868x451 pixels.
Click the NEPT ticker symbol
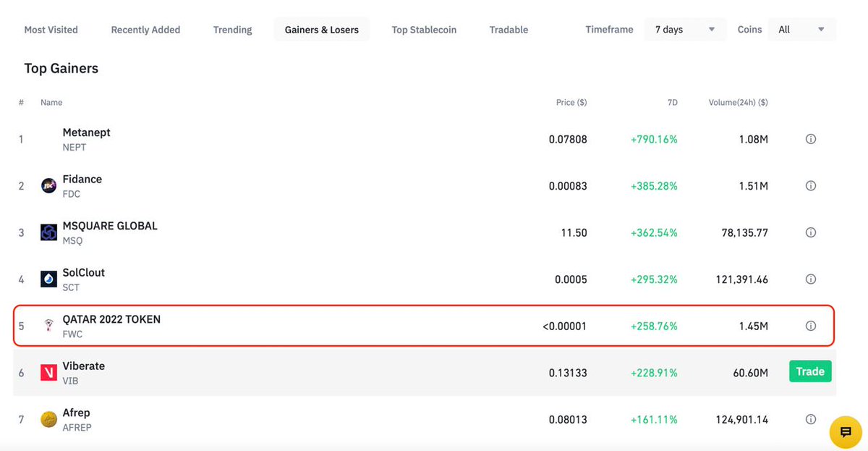coord(75,147)
